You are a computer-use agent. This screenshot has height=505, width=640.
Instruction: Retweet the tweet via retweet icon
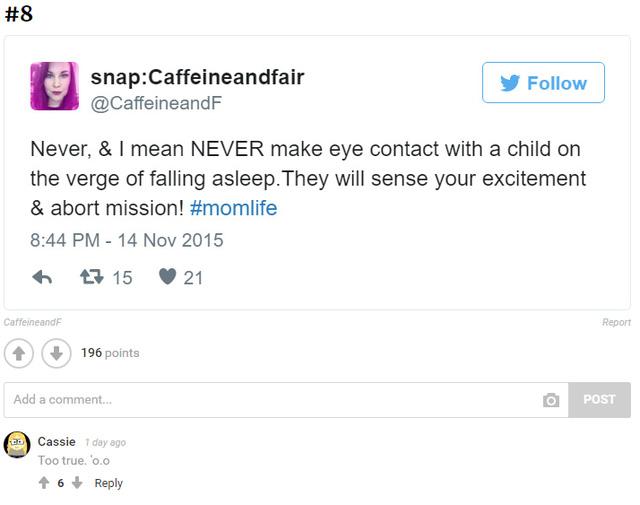(91, 277)
